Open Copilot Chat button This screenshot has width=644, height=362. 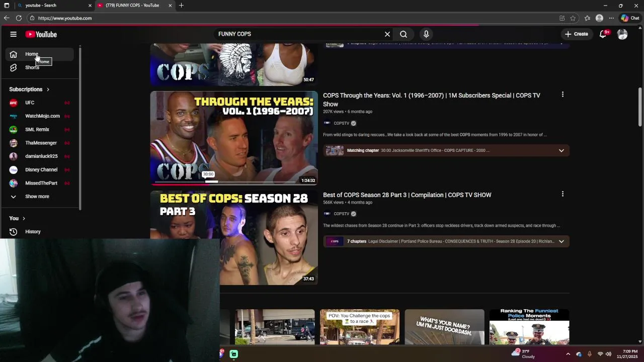click(x=630, y=18)
